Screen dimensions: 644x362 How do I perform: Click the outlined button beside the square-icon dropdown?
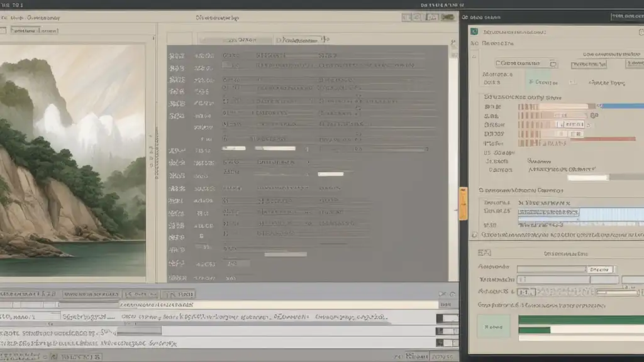pos(589,65)
